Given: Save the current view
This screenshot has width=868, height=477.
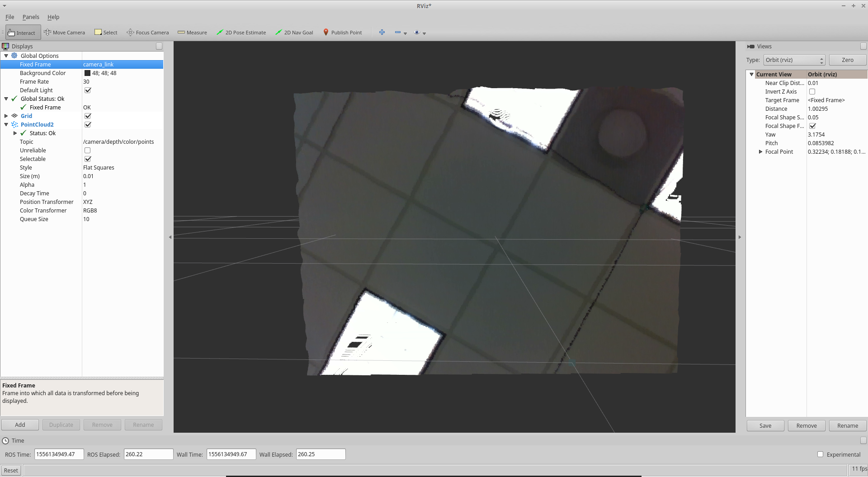Looking at the screenshot, I should pos(765,425).
